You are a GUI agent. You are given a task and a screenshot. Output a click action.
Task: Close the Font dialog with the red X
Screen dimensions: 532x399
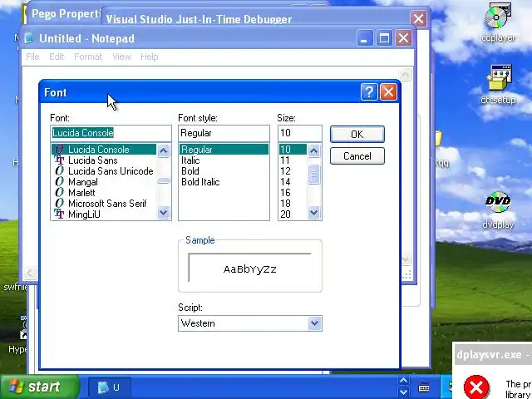coord(388,92)
